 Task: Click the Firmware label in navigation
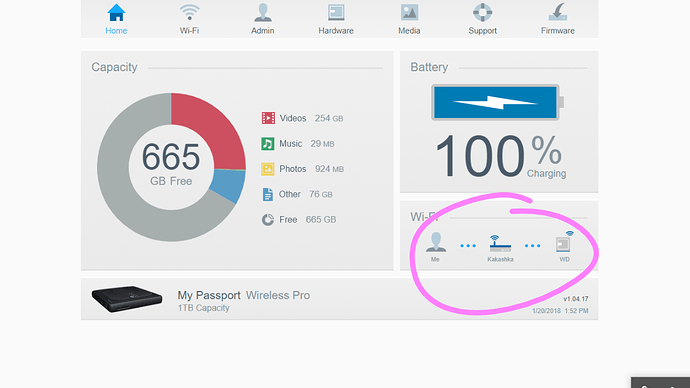click(x=558, y=31)
